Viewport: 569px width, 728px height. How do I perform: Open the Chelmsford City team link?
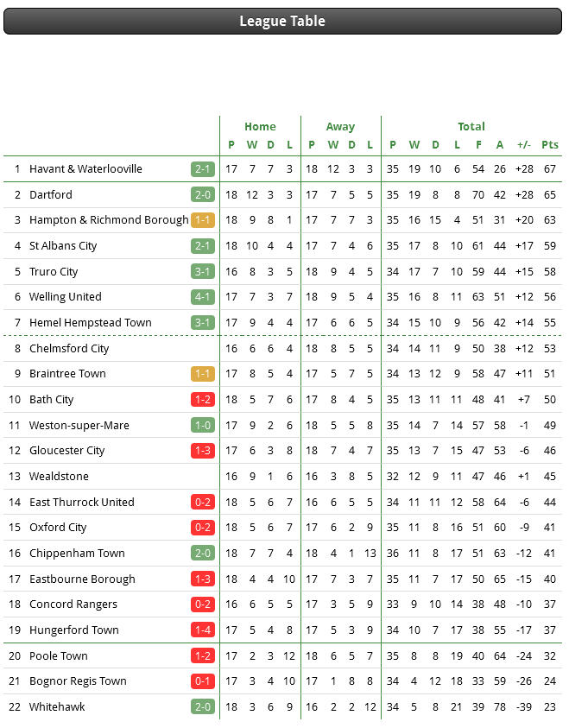[69, 348]
